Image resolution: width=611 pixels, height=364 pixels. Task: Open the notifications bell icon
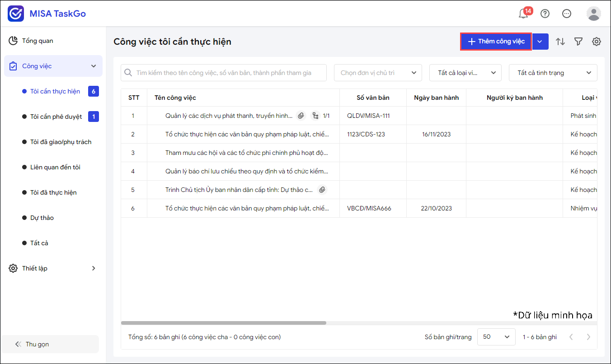(x=523, y=14)
